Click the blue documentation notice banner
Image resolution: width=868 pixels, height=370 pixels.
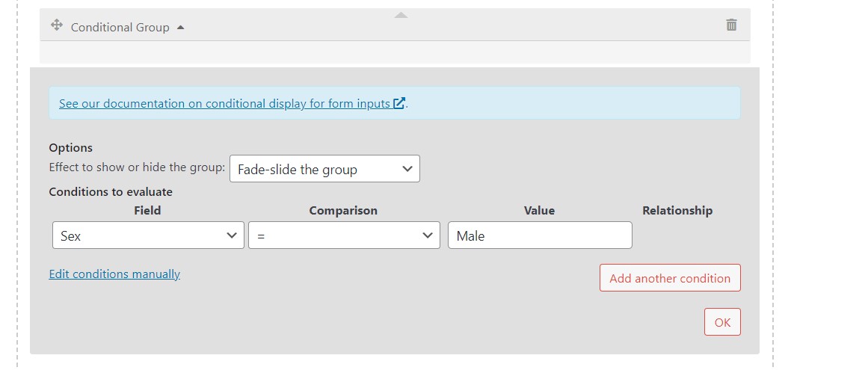394,103
